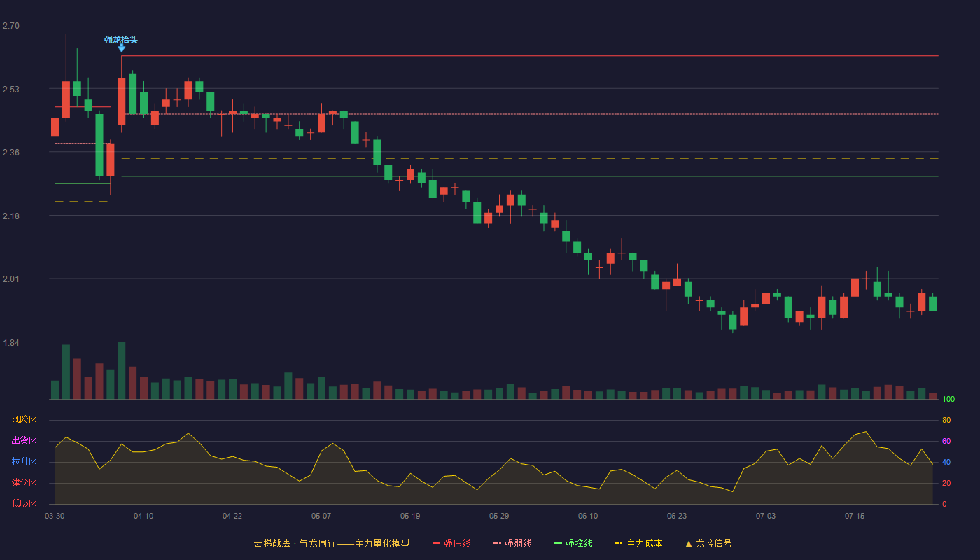
Task: Click the blue 40 indicator scale value
Action: pyautogui.click(x=946, y=462)
